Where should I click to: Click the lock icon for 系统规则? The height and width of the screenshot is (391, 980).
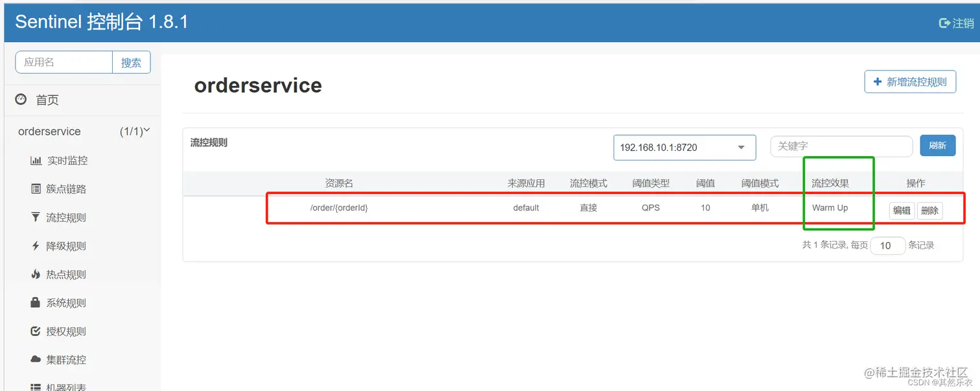[x=36, y=302]
